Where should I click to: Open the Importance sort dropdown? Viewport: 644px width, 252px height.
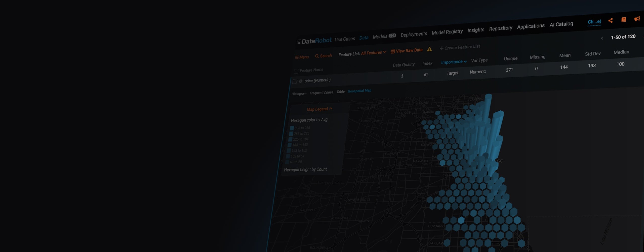pyautogui.click(x=453, y=62)
